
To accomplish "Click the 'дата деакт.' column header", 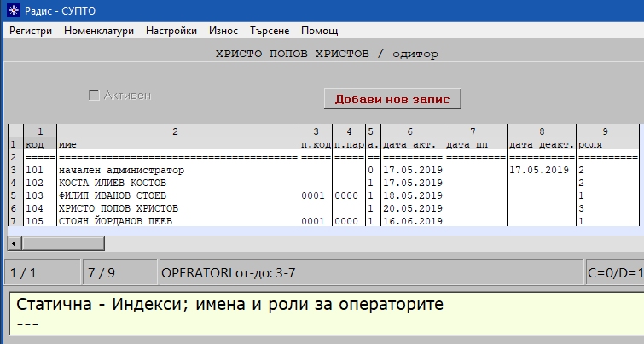I will click(542, 144).
